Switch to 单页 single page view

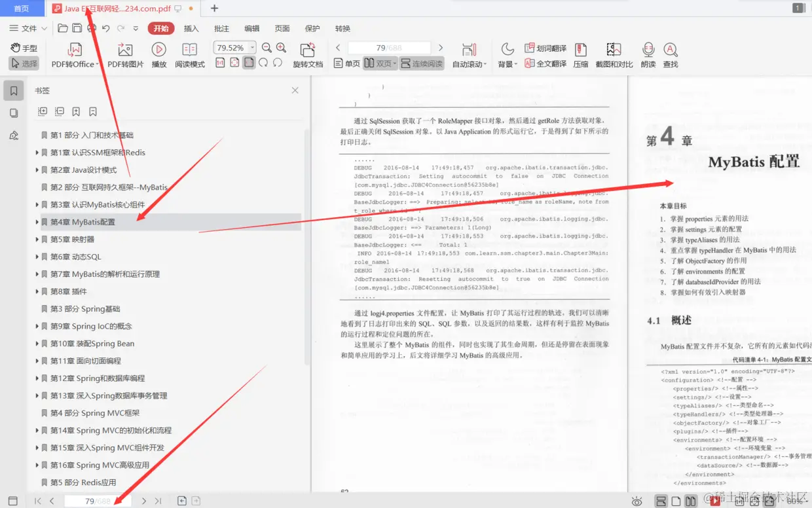point(347,63)
